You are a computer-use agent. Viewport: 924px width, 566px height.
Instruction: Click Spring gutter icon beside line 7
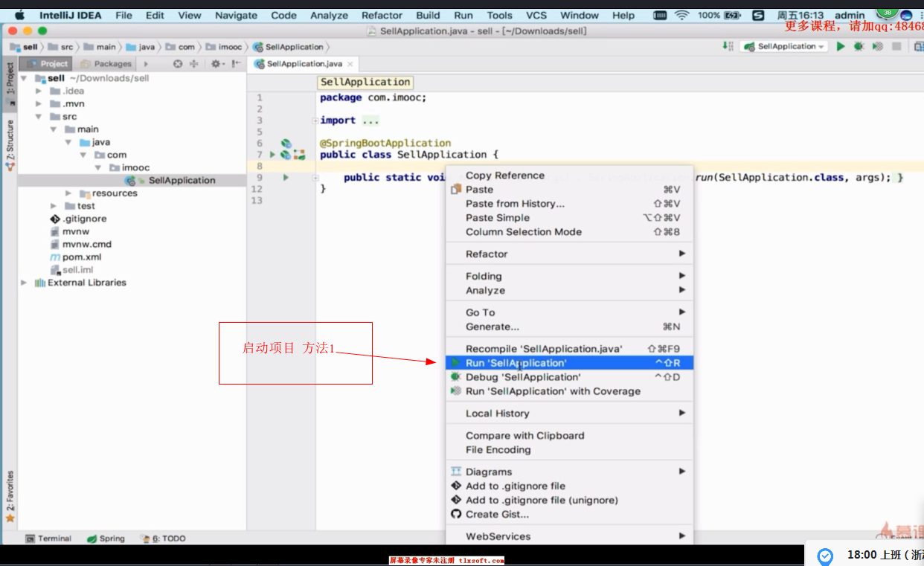(286, 155)
